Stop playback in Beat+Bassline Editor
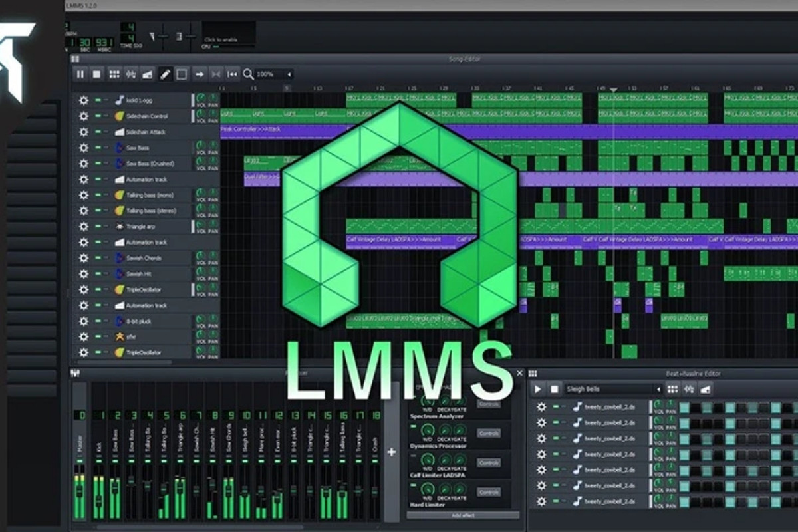 point(554,389)
